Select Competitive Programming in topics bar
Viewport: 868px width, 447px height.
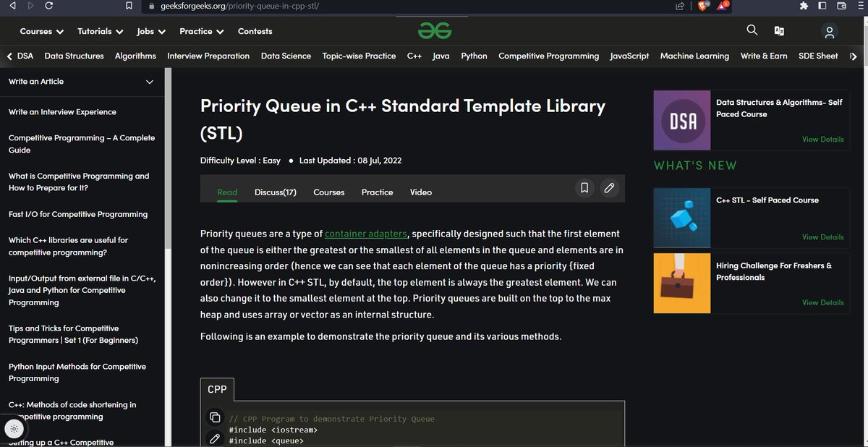[548, 56]
